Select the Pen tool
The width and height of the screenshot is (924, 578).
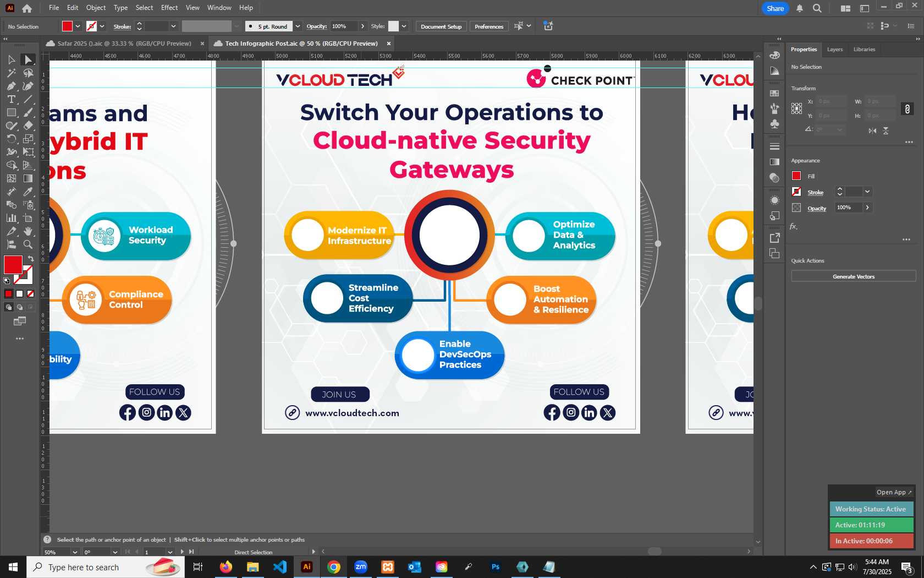pyautogui.click(x=11, y=86)
